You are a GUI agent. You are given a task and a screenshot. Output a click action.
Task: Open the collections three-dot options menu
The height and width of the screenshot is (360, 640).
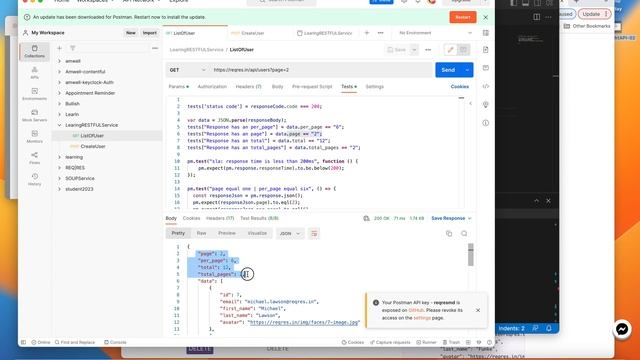tap(155, 48)
